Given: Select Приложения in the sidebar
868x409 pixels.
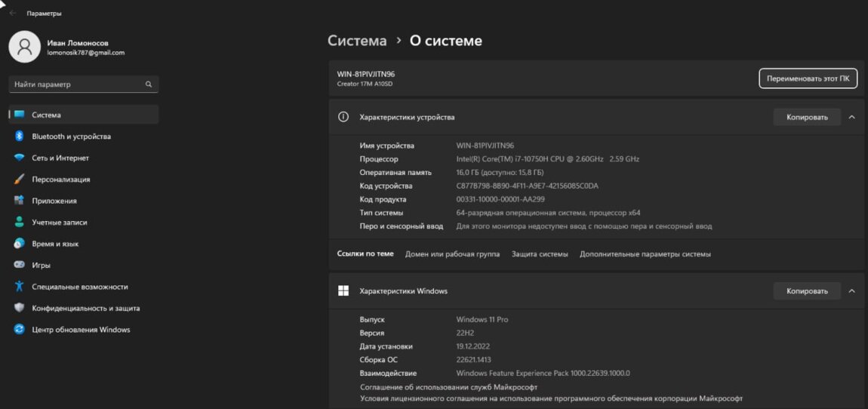Looking at the screenshot, I should pyautogui.click(x=84, y=200).
